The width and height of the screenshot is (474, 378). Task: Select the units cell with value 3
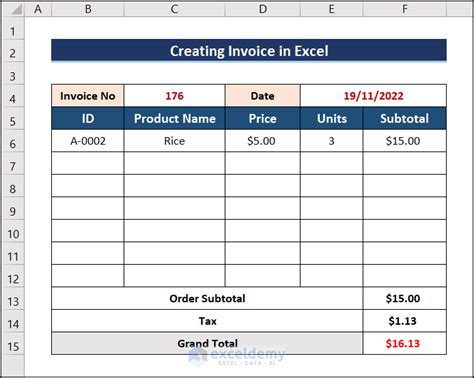(331, 141)
